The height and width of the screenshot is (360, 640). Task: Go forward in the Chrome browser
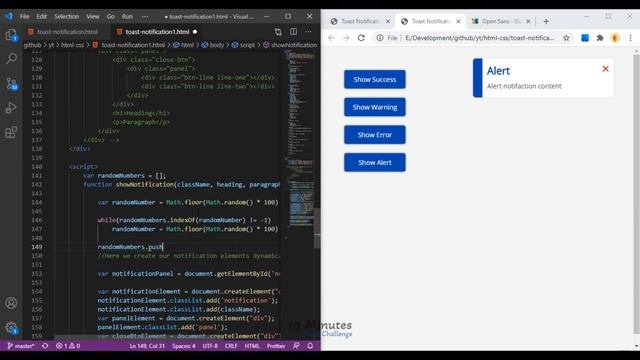(x=346, y=38)
